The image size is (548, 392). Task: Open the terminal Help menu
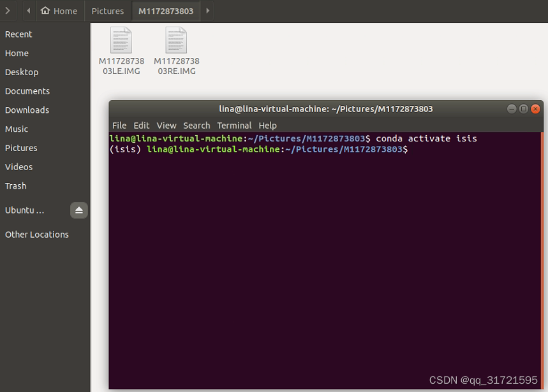pyautogui.click(x=268, y=126)
